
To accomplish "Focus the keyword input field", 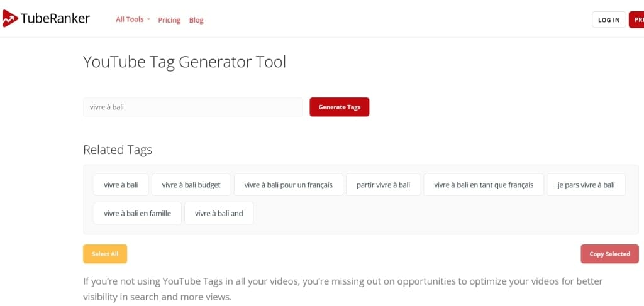I will click(192, 107).
